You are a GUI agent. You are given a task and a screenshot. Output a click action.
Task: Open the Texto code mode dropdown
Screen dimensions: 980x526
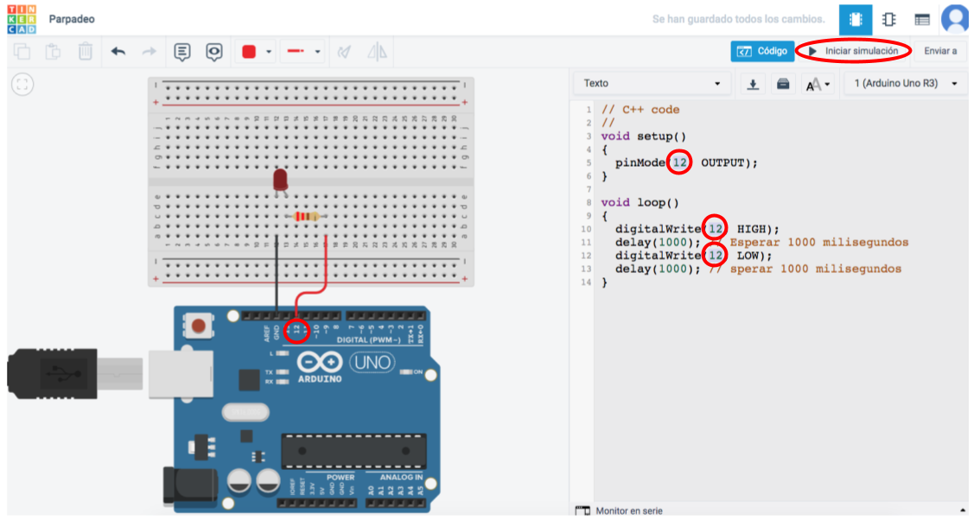click(x=652, y=84)
